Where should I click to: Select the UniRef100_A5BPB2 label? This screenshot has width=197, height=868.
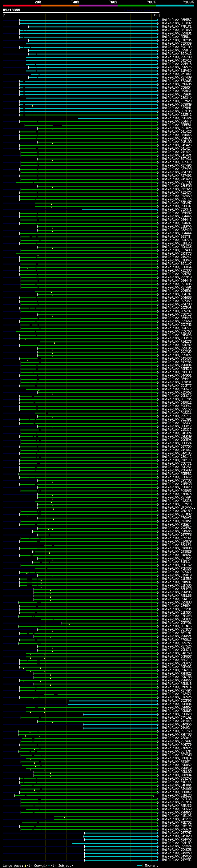177,474
